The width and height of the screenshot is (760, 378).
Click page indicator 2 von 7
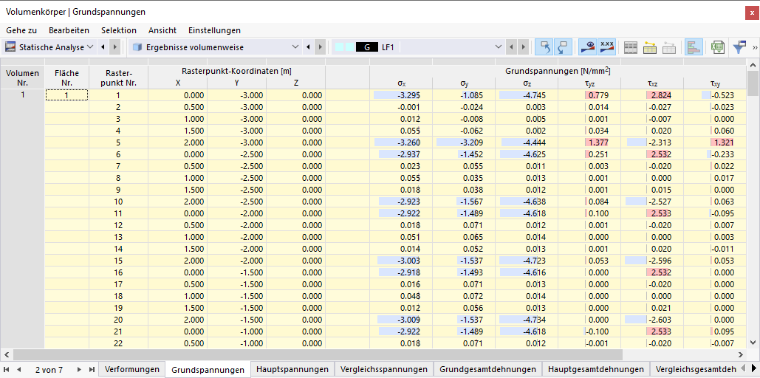[x=49, y=369]
